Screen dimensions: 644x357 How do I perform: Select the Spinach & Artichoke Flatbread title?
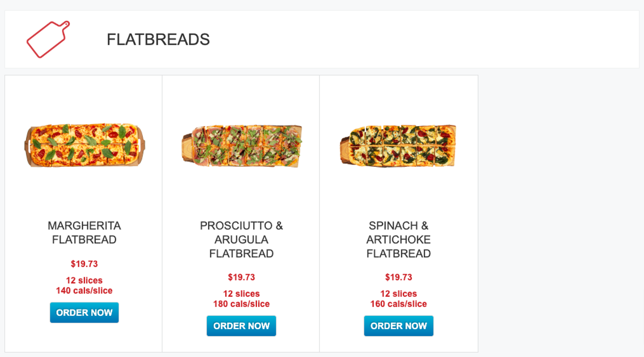click(399, 239)
